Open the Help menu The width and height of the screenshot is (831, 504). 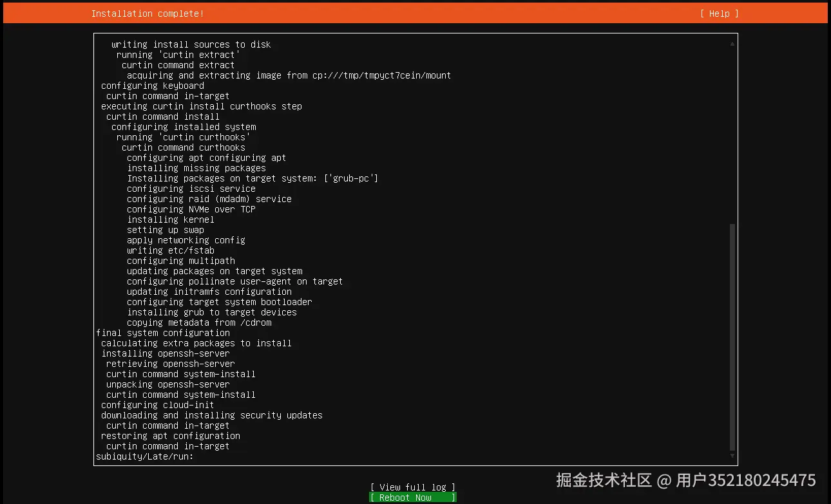click(x=719, y=14)
